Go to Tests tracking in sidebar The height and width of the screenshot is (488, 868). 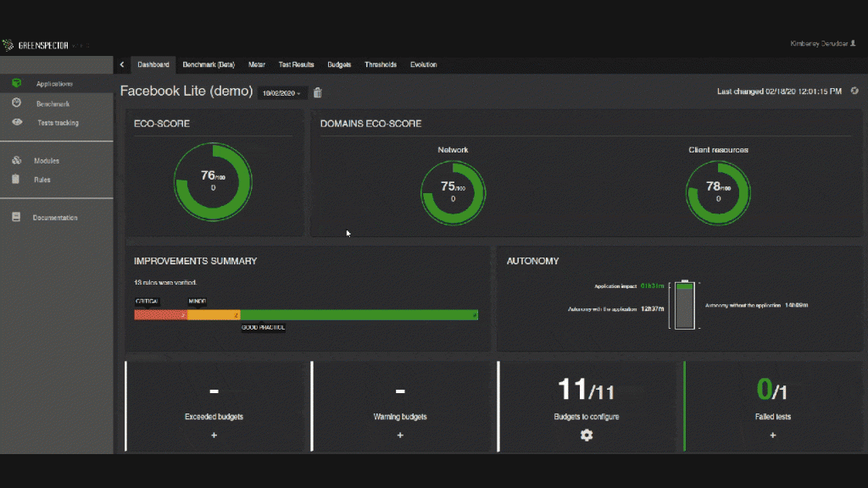[58, 123]
